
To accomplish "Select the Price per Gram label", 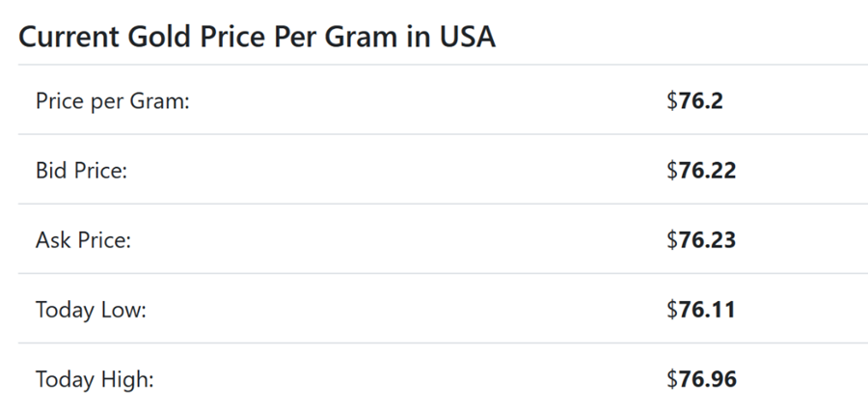I will [x=112, y=100].
